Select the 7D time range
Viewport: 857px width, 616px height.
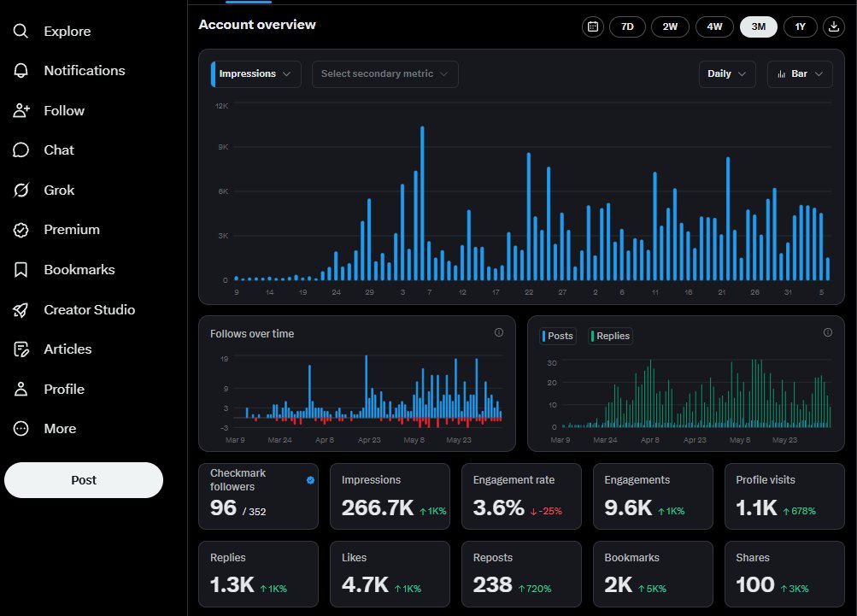pos(627,26)
